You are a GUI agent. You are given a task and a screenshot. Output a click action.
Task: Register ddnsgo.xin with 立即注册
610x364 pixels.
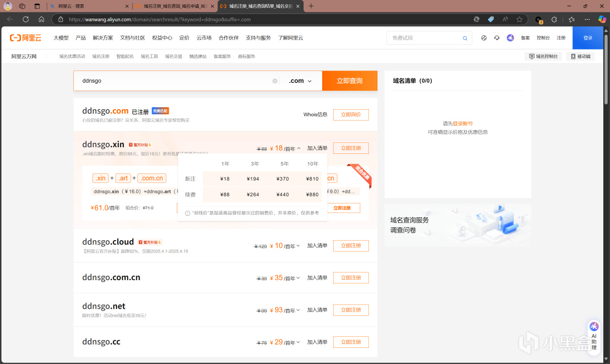pyautogui.click(x=351, y=148)
